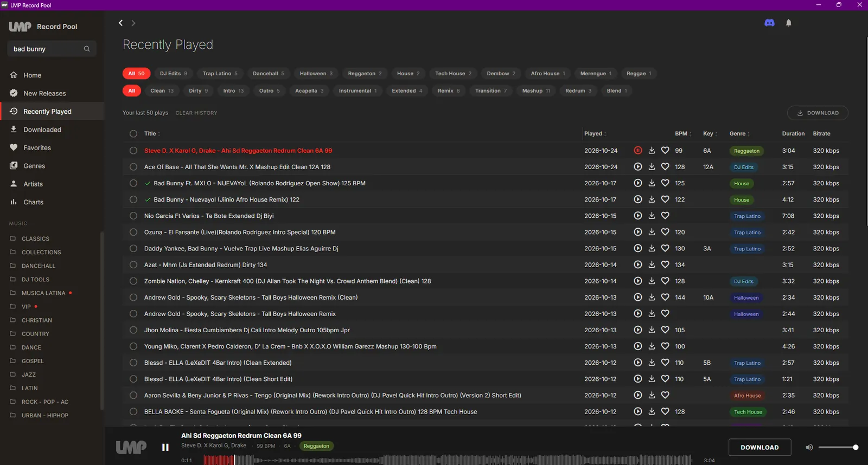Favorite the Jhon Molina Fiesta Cumbiambera track

(x=665, y=330)
